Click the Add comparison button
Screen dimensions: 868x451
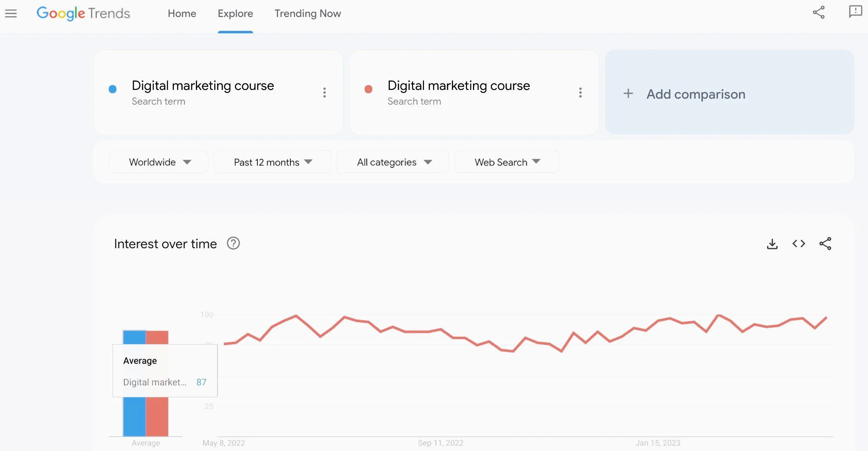tap(729, 92)
